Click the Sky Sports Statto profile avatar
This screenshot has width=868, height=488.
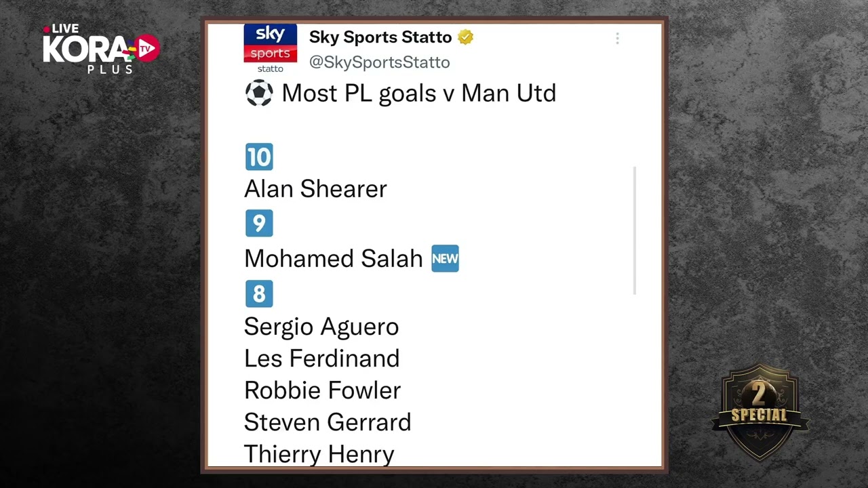[x=271, y=49]
